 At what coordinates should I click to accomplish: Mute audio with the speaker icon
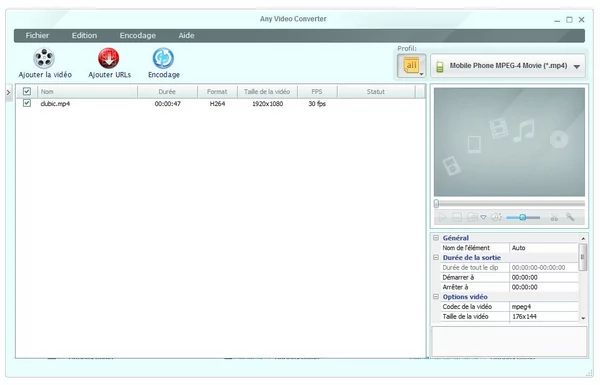tap(496, 217)
